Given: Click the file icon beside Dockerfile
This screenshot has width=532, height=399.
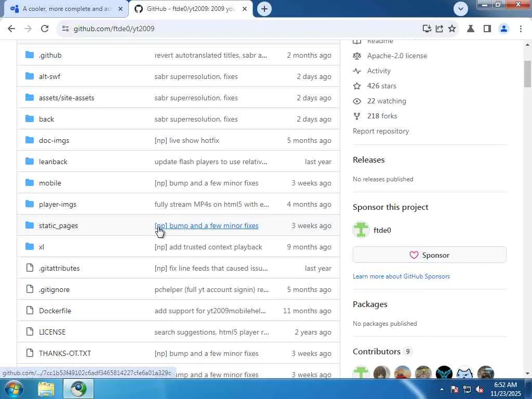Looking at the screenshot, I should pyautogui.click(x=30, y=311).
